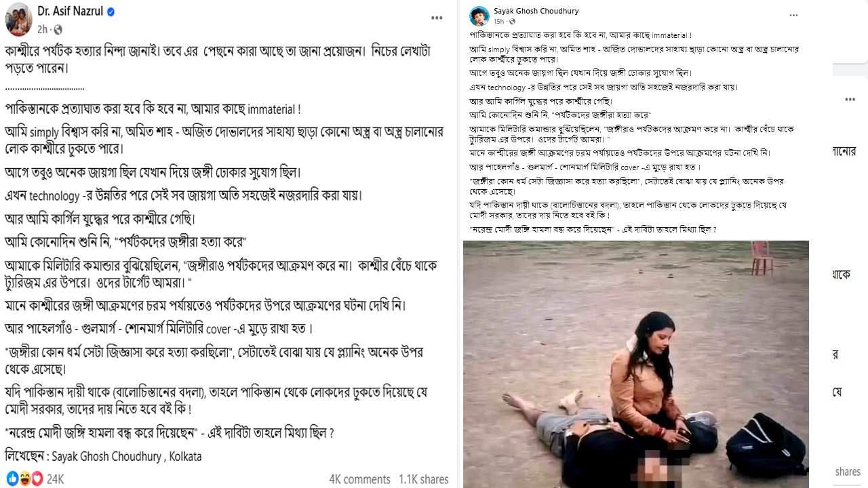
Task: Open the 24K reactions count
Action: [x=55, y=479]
